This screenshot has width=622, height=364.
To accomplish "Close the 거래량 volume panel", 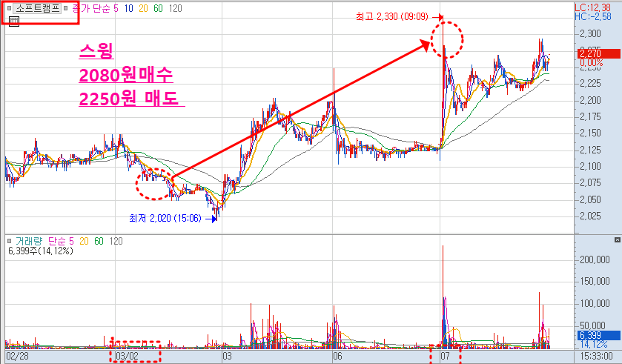I will pos(617,241).
